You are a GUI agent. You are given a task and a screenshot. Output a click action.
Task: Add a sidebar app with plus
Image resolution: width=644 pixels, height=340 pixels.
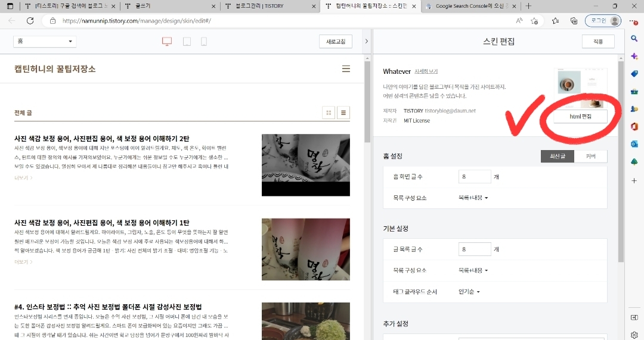[634, 180]
